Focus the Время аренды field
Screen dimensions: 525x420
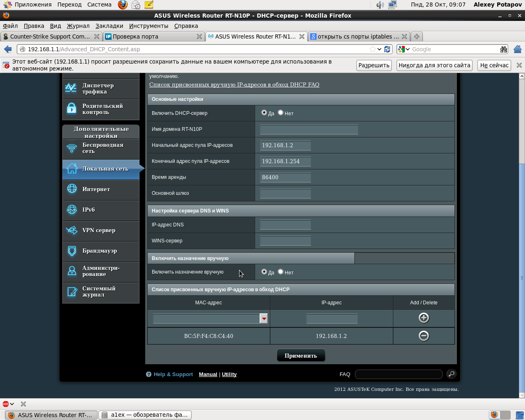tap(285, 178)
